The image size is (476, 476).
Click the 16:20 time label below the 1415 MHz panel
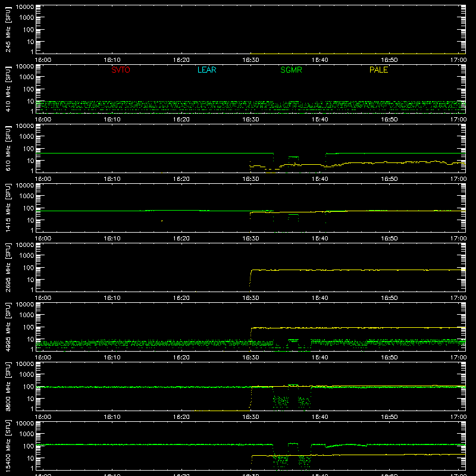point(181,239)
